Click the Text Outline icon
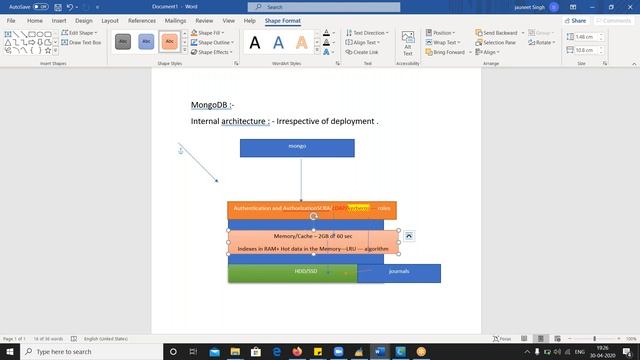The height and width of the screenshot is (360, 640). tap(326, 42)
